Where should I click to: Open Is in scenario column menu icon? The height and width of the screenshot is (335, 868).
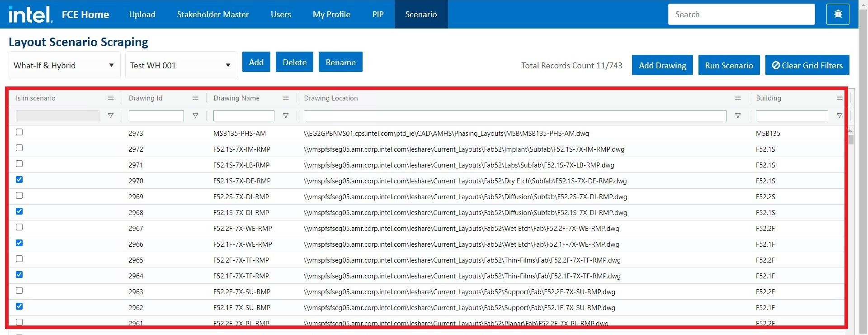coord(111,98)
